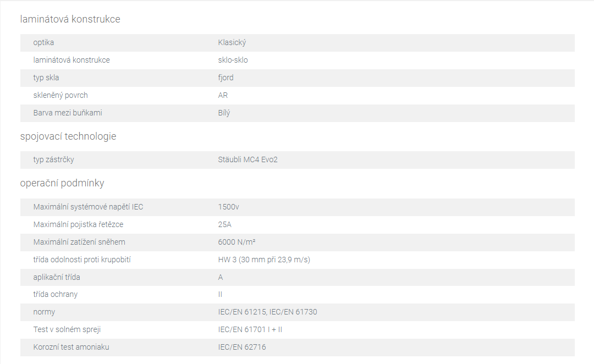Screen dimensions: 594x364
Task: Click the 'Test v solném spreji' label
Action: point(67,329)
